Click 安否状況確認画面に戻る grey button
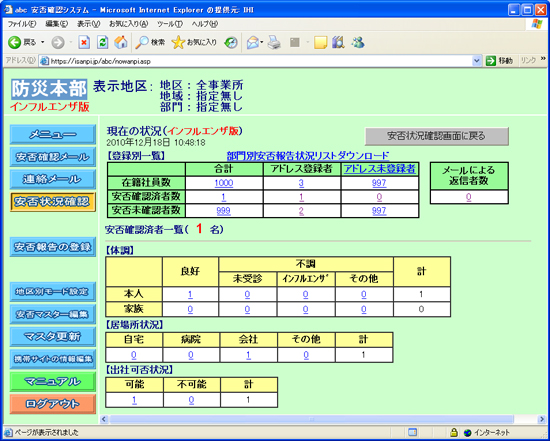The width and height of the screenshot is (550, 441). [437, 136]
